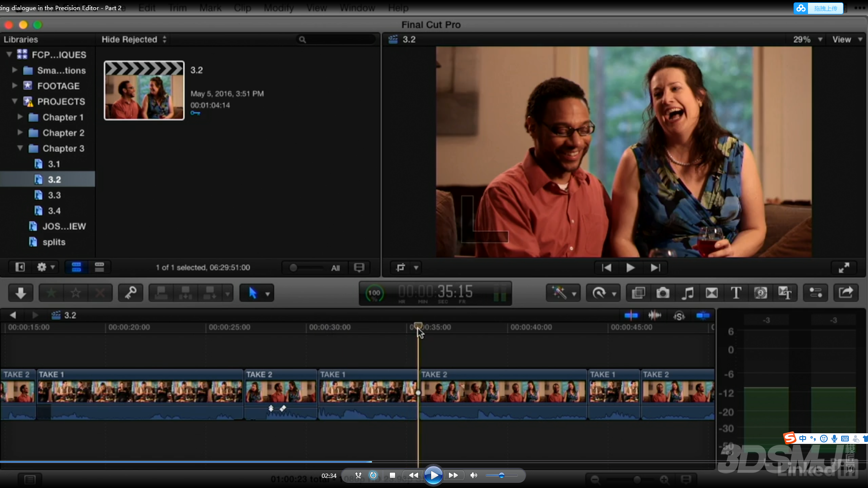Go to previous edit point in viewer
The width and height of the screenshot is (868, 488).
coord(607,268)
